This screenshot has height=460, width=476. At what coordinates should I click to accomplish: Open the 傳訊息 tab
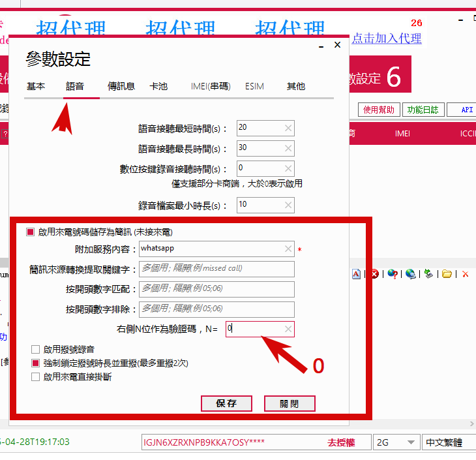(121, 87)
